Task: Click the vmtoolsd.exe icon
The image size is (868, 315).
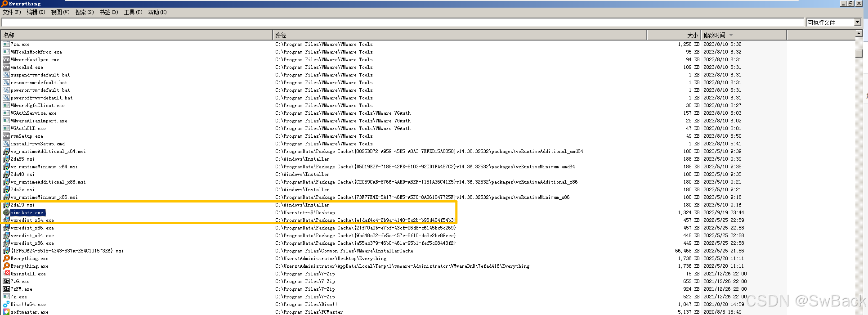Action: click(6, 67)
